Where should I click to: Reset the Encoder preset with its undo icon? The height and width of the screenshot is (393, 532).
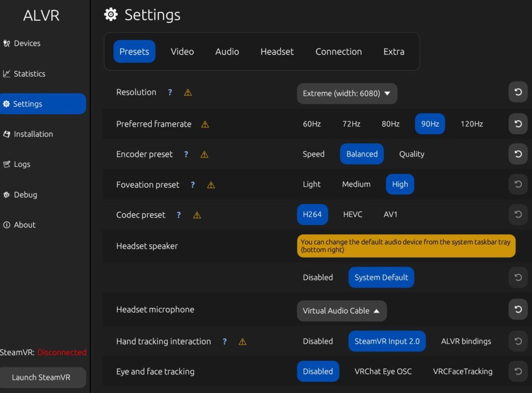tap(517, 154)
